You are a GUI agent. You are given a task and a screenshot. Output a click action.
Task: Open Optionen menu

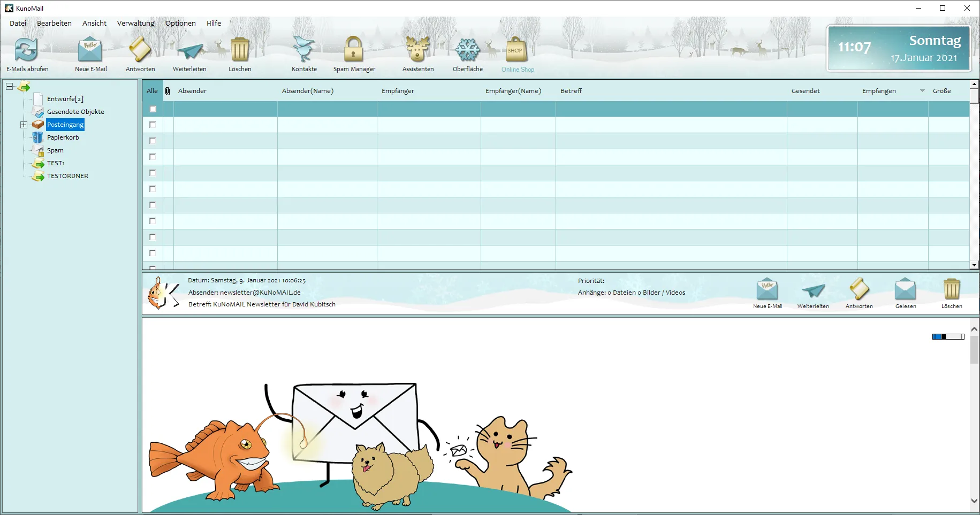(180, 23)
